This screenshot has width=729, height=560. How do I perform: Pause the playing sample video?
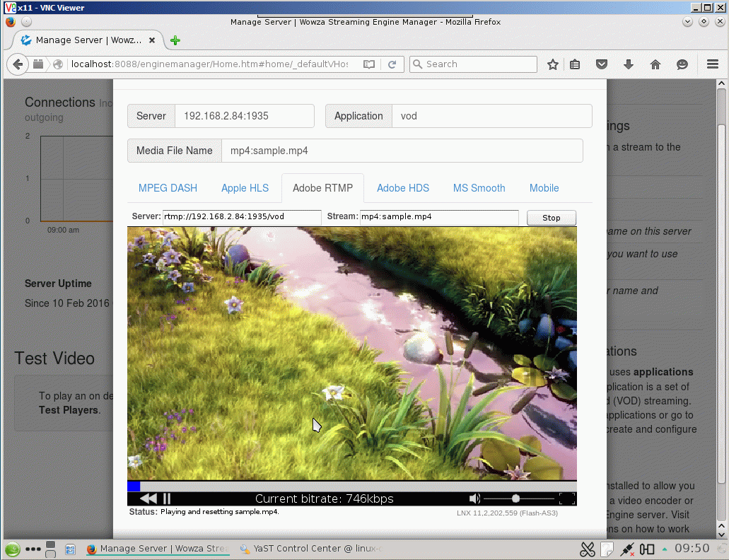pos(167,498)
